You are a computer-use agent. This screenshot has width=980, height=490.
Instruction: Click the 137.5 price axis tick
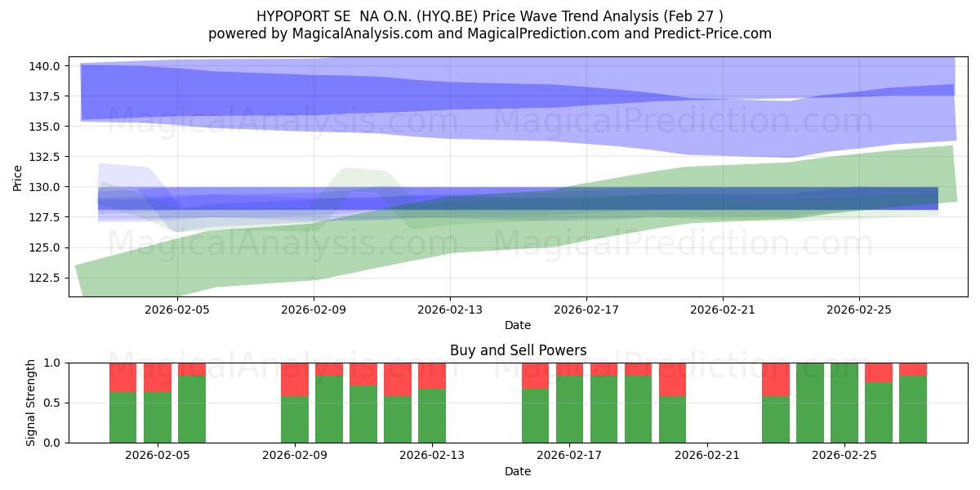(x=46, y=96)
